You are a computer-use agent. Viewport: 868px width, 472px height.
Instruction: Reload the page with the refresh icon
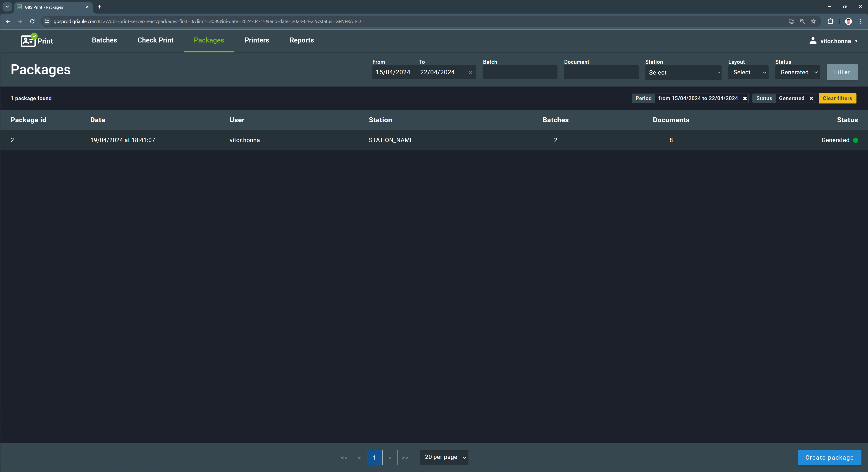point(32,21)
